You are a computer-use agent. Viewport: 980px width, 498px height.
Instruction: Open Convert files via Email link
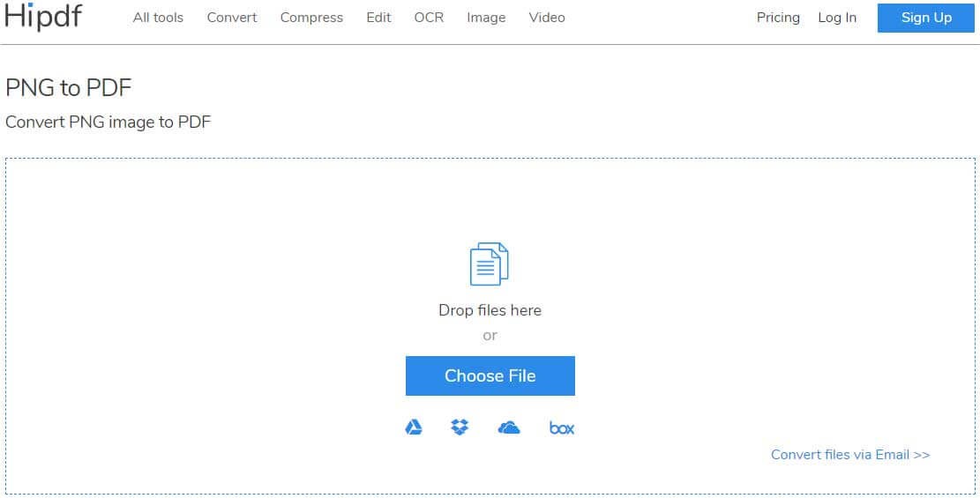(x=850, y=454)
